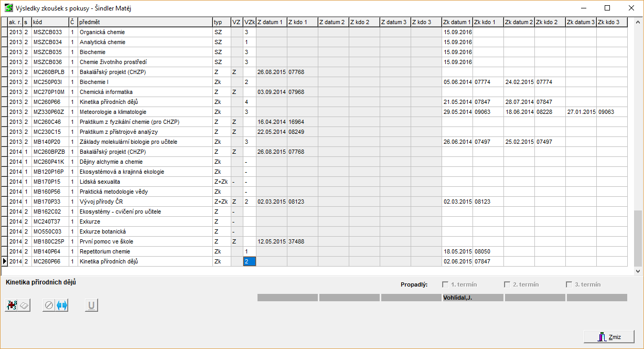Click the 'kód' column header
This screenshot has height=349, width=644.
[x=49, y=22]
